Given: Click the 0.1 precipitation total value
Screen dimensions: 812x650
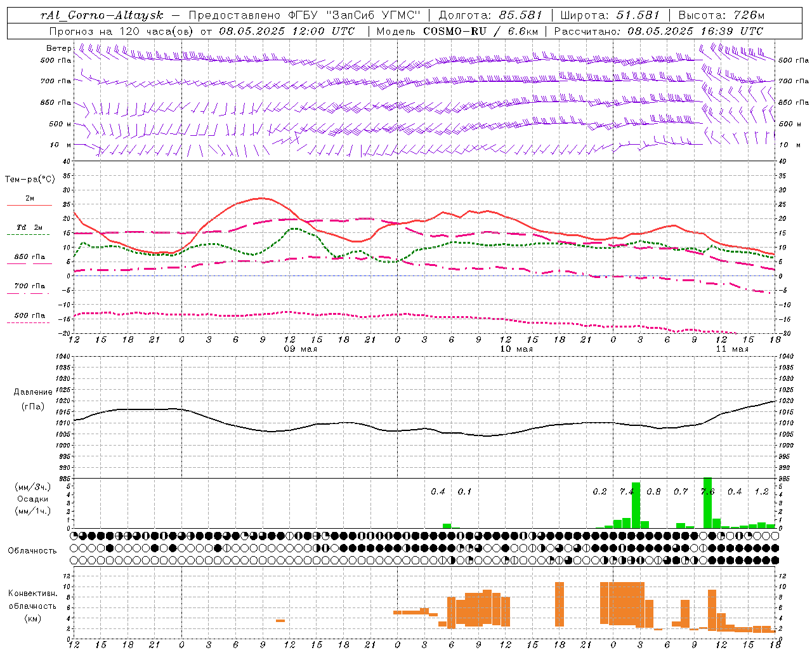Looking at the screenshot, I should (465, 491).
